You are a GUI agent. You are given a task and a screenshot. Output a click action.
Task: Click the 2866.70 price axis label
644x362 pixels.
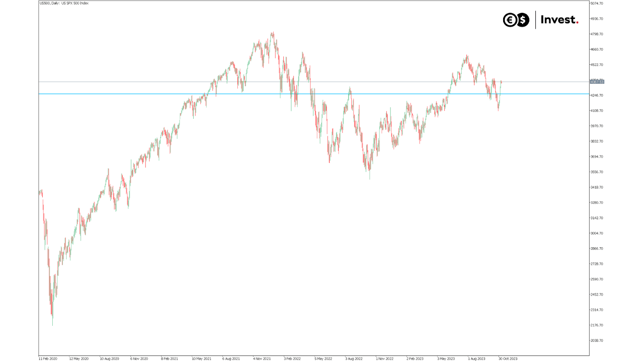point(597,248)
